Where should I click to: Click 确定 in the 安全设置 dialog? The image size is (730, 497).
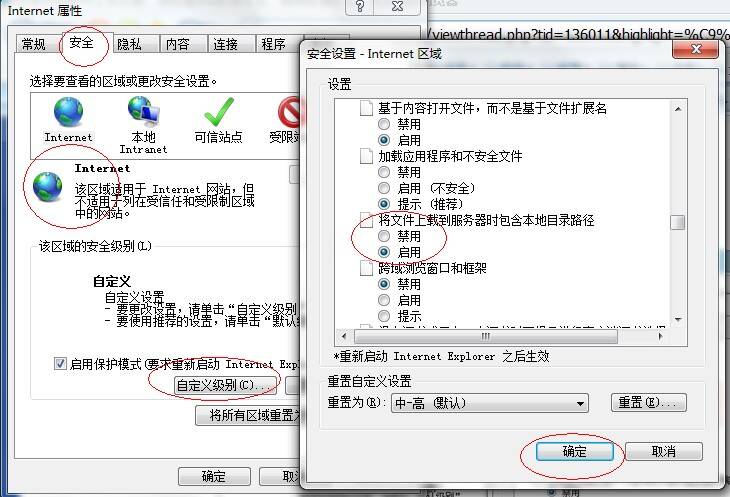coord(575,451)
